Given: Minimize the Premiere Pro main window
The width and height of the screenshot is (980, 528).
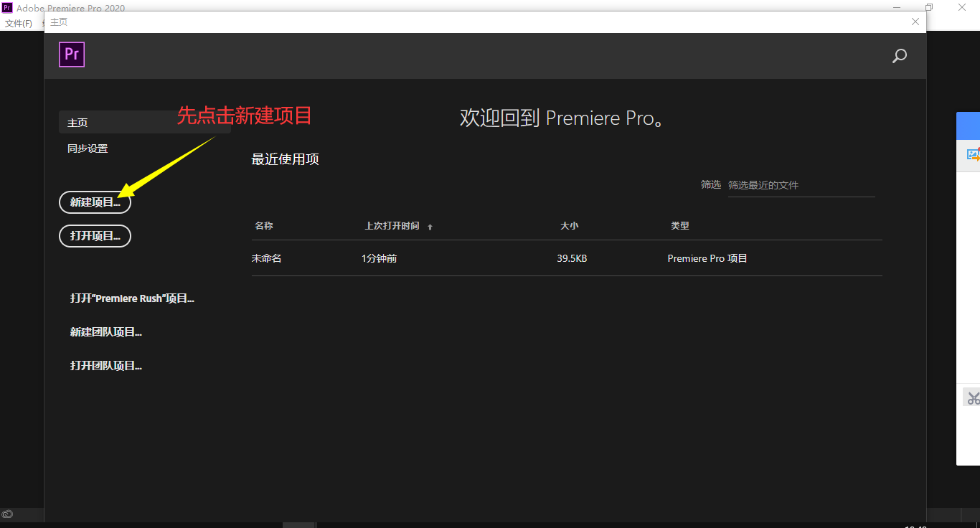Looking at the screenshot, I should pyautogui.click(x=897, y=7).
